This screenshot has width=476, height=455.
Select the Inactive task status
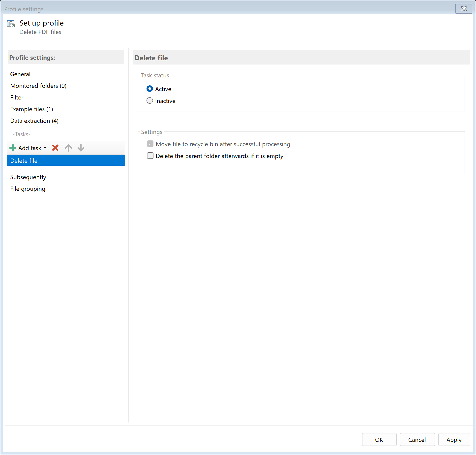coord(150,100)
